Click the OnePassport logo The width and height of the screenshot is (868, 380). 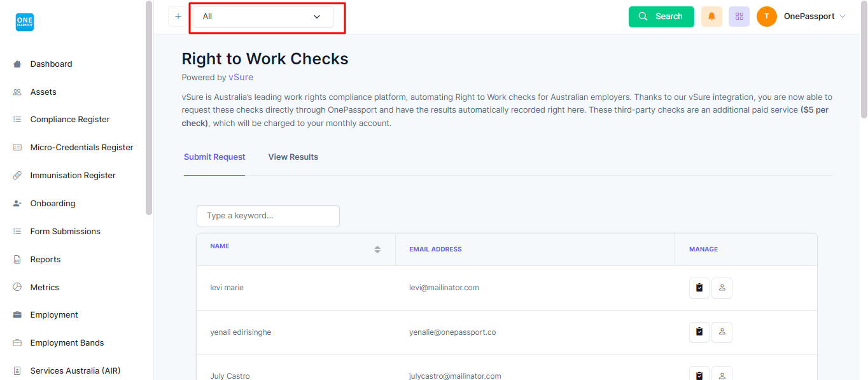pyautogui.click(x=25, y=22)
